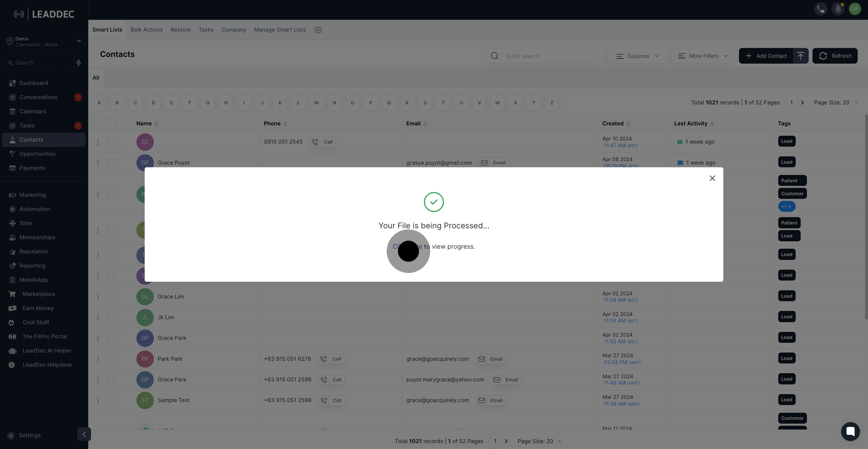868x449 pixels.
Task: Open Opportunities in the sidebar
Action: 44,154
